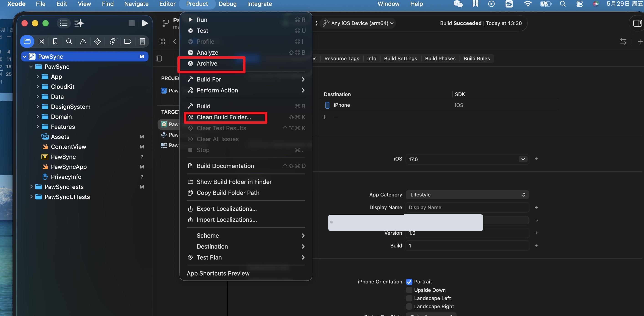This screenshot has height=316, width=644.
Task: Click the Display Name text field
Action: 467,207
